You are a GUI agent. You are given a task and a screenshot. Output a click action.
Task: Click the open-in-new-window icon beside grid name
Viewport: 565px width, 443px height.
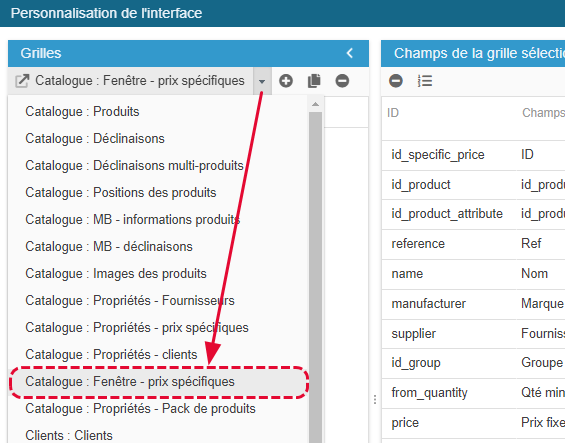click(x=22, y=81)
